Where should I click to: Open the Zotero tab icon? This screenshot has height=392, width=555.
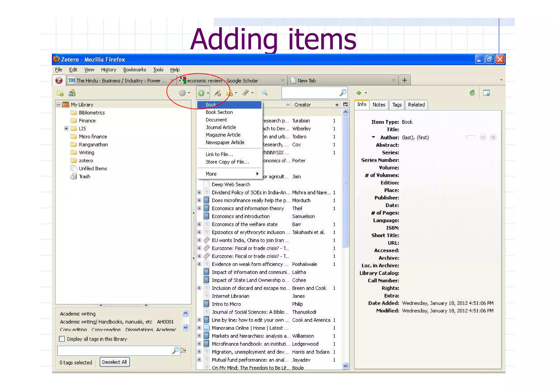point(59,80)
